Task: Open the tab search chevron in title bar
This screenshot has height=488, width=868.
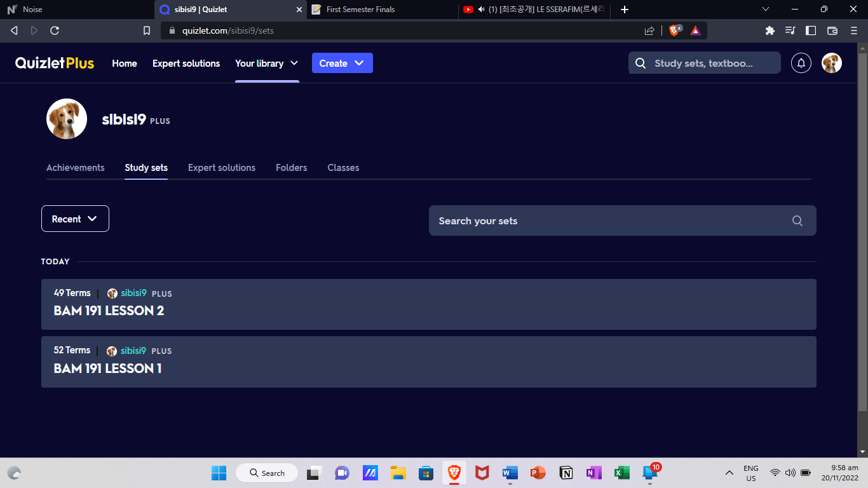Action: point(766,10)
